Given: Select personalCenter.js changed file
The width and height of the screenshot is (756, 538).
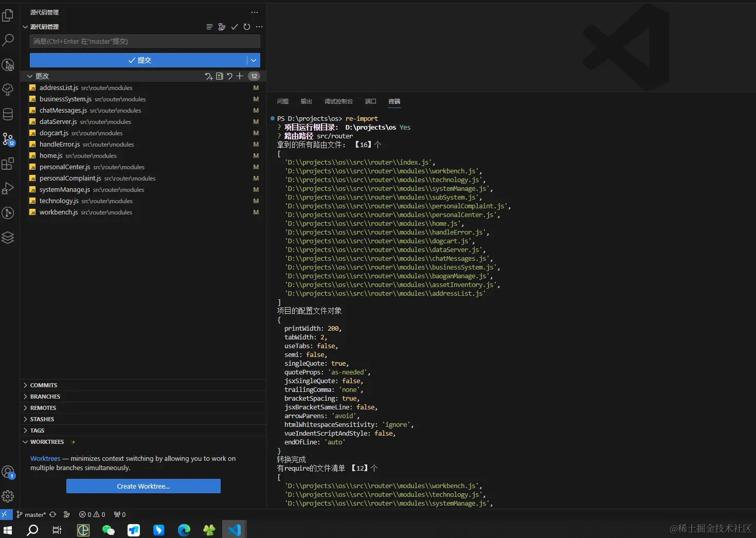Looking at the screenshot, I should 143,167.
